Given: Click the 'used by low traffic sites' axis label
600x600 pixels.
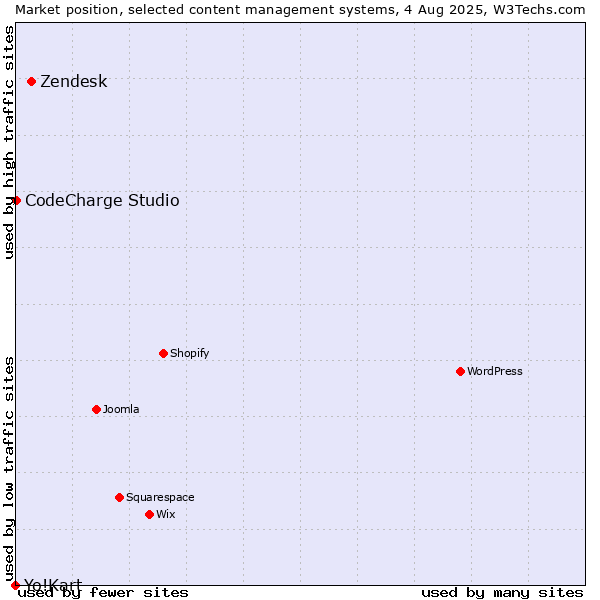Looking at the screenshot, I should point(8,469).
